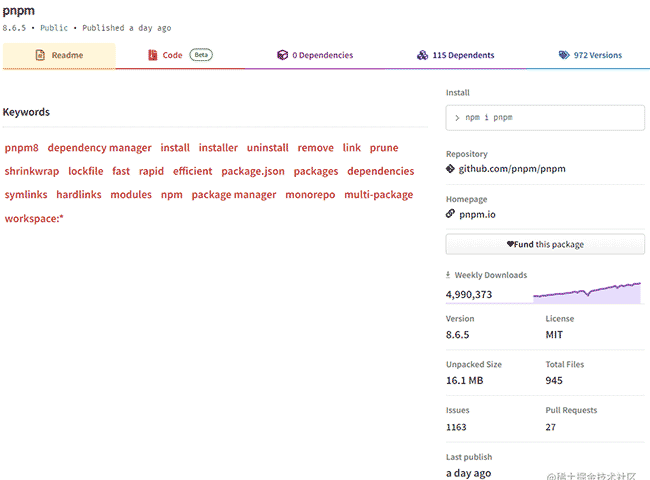650x480 pixels.
Task: Select the remove keyword
Action: click(315, 148)
